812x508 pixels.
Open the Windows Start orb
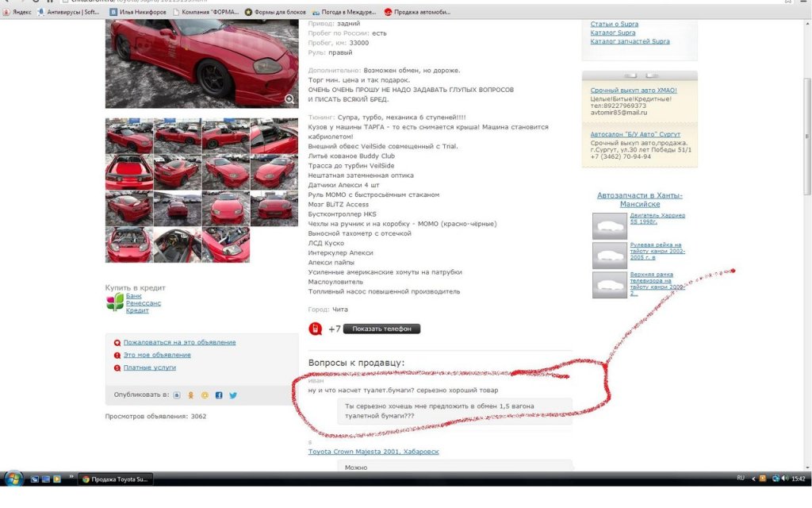click(x=13, y=479)
